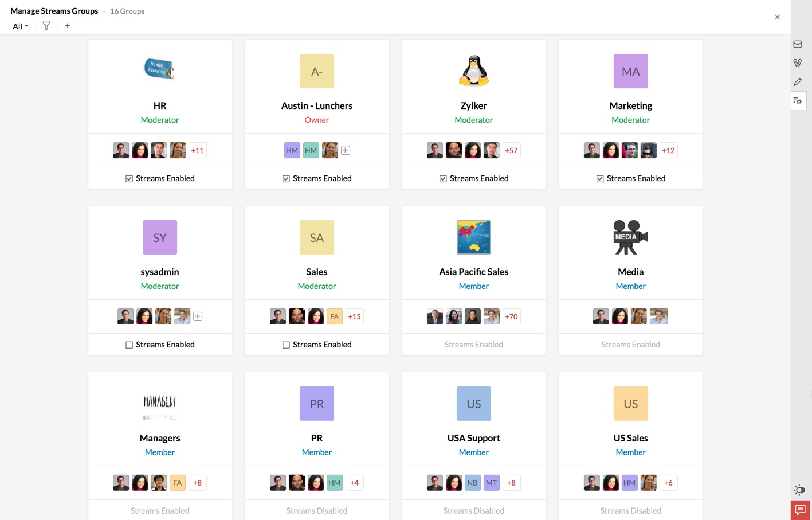Image resolution: width=812 pixels, height=520 pixels.
Task: Add a member to sysadmin group
Action: click(x=198, y=316)
